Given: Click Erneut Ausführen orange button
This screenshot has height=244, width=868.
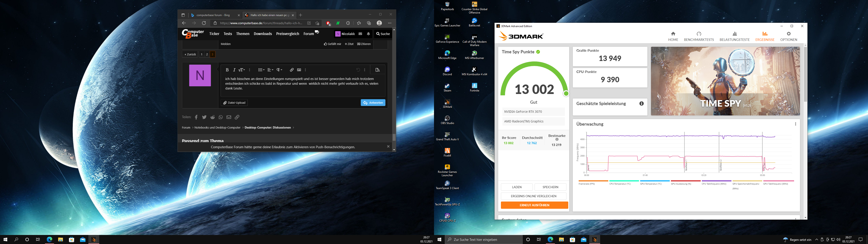Looking at the screenshot, I should pos(534,205).
